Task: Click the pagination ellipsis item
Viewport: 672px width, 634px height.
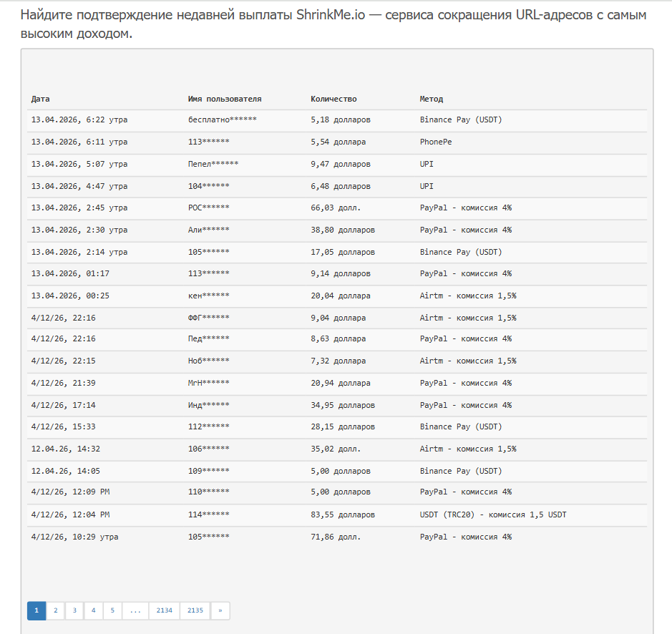Action: tap(135, 610)
